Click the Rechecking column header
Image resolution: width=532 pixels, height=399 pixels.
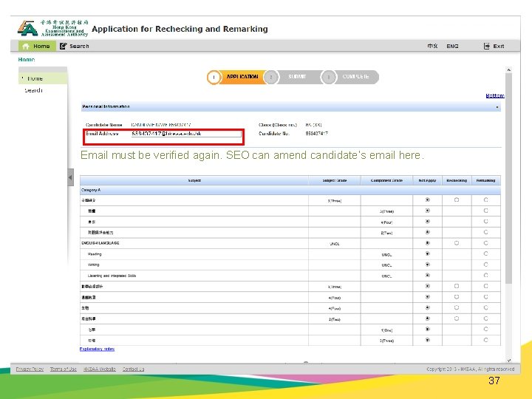point(457,180)
